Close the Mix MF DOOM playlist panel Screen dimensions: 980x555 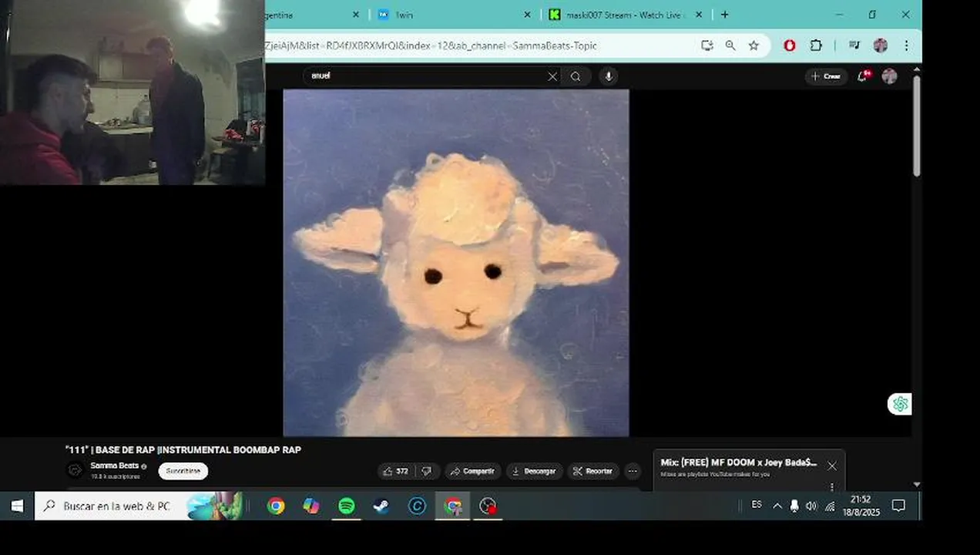pyautogui.click(x=832, y=466)
